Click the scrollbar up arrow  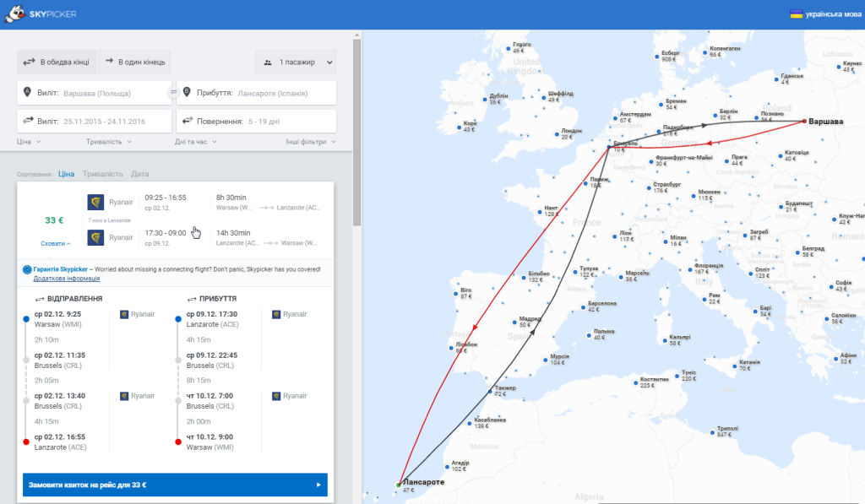(x=357, y=35)
